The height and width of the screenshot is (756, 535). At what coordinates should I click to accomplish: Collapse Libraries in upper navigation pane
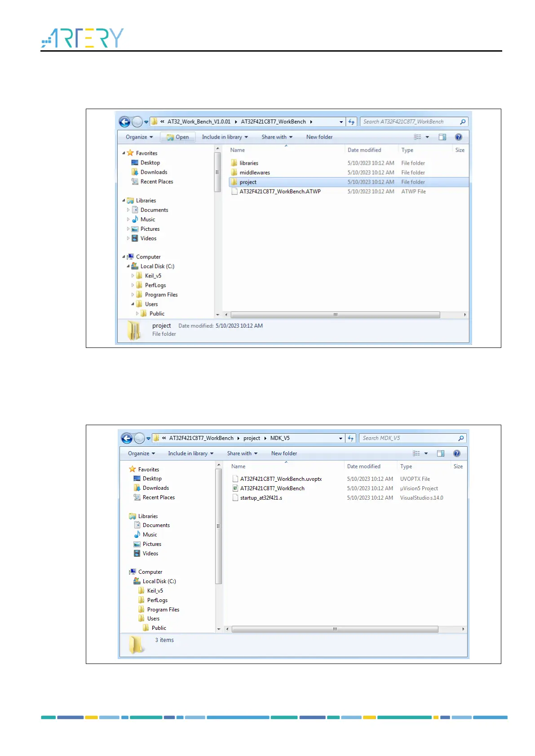coord(124,201)
